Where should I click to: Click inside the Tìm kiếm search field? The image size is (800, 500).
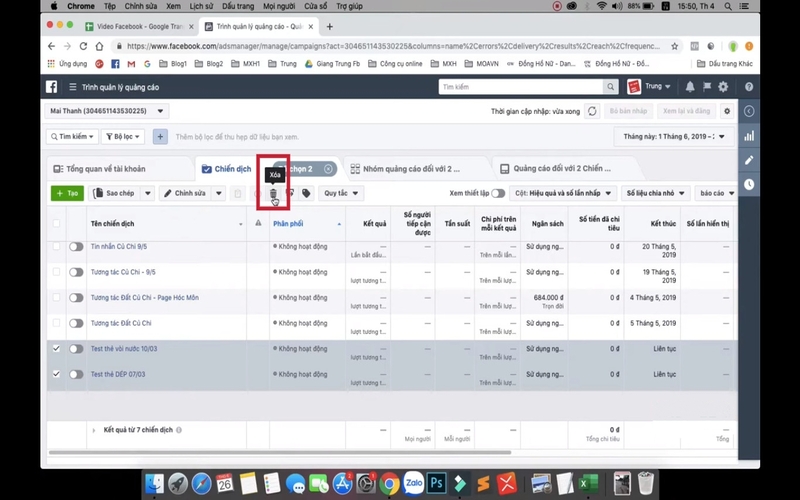(520, 87)
